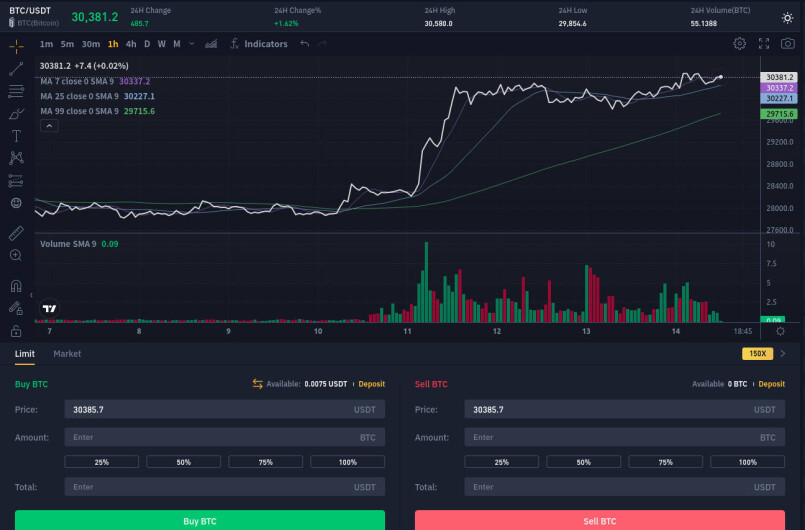
Task: Select 50% of balance for buying
Action: click(183, 462)
